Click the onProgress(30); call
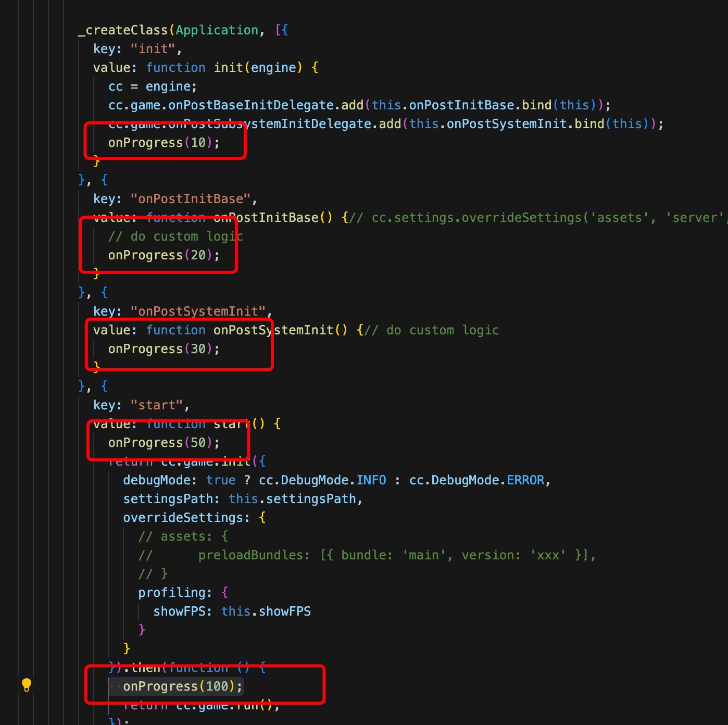This screenshot has width=728, height=725. [164, 349]
